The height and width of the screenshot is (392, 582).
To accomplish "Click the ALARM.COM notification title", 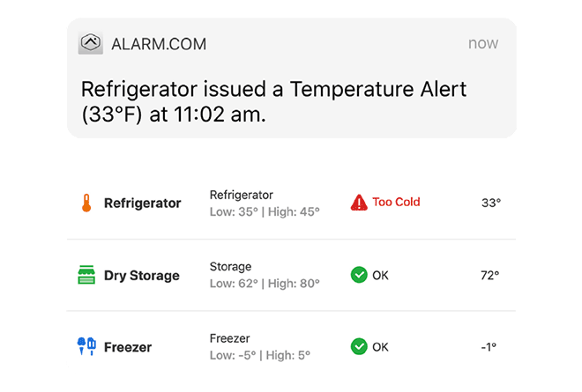I will [159, 44].
